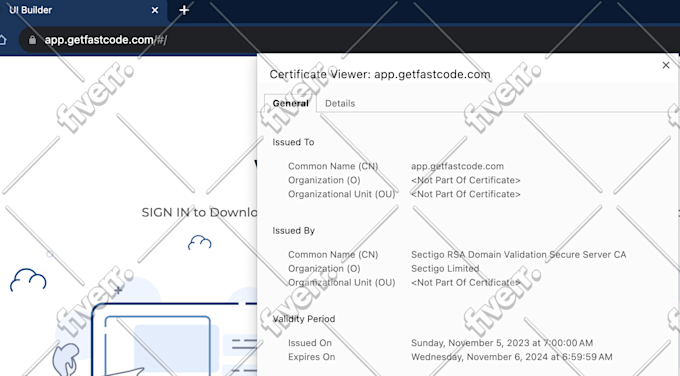Switch to the Details tab

coord(340,103)
